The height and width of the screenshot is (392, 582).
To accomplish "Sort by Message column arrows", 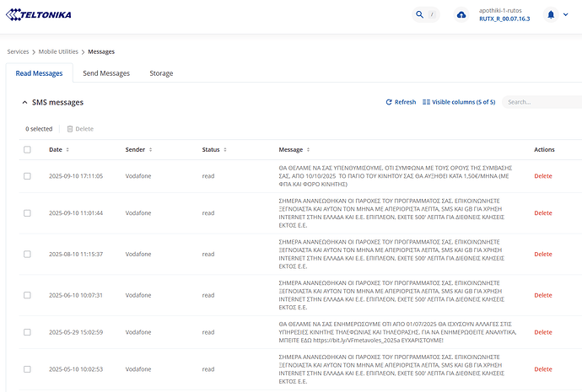I will (x=309, y=150).
